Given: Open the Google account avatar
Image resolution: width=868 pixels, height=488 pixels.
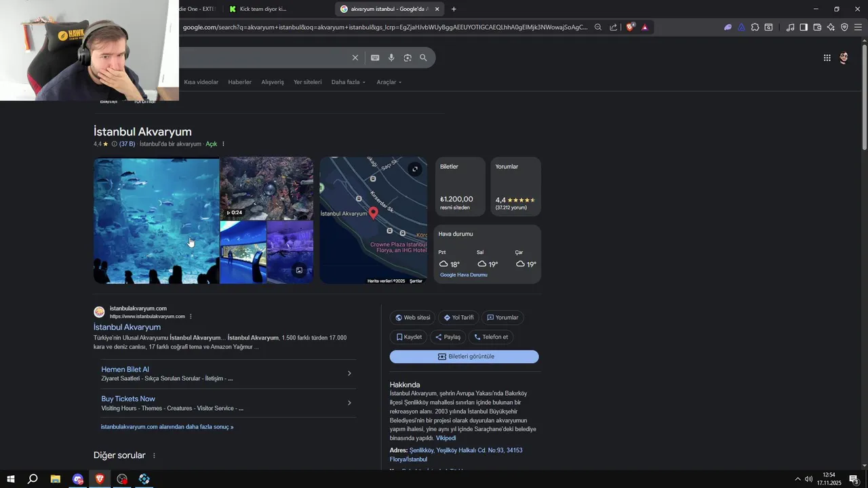Looking at the screenshot, I should point(844,58).
